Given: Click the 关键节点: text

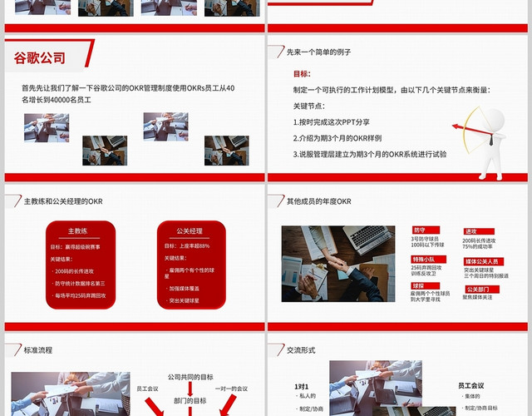Looking at the screenshot, I should pyautogui.click(x=309, y=106).
